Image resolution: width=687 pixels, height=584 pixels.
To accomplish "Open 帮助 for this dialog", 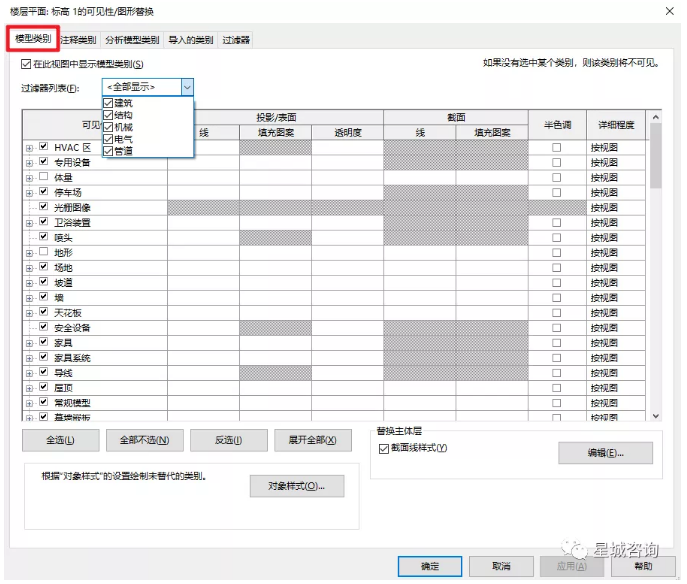I will [x=643, y=566].
